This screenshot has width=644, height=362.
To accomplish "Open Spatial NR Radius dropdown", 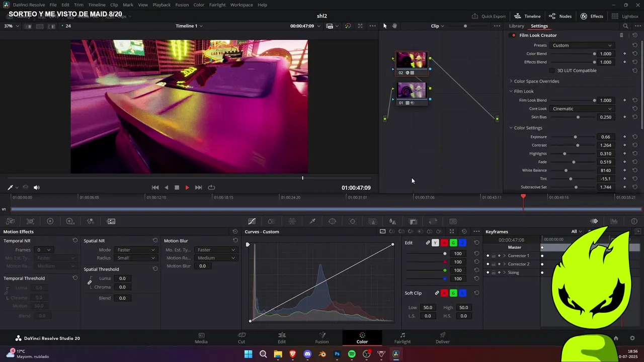I will (136, 258).
